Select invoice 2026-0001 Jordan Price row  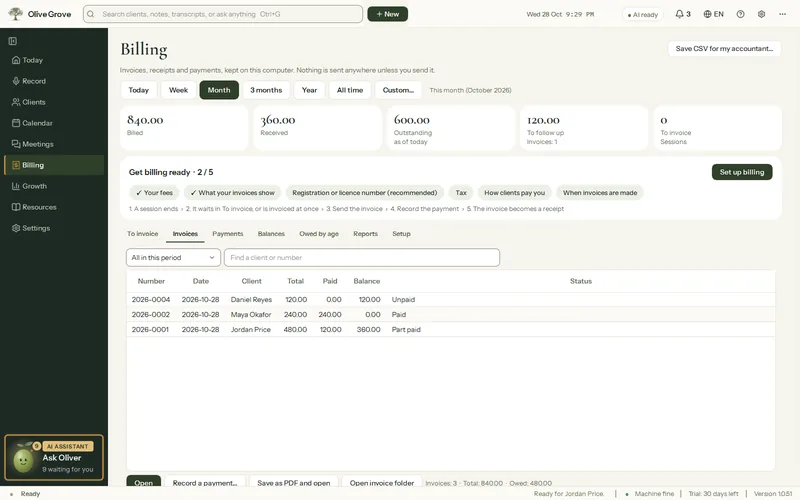[451, 330]
